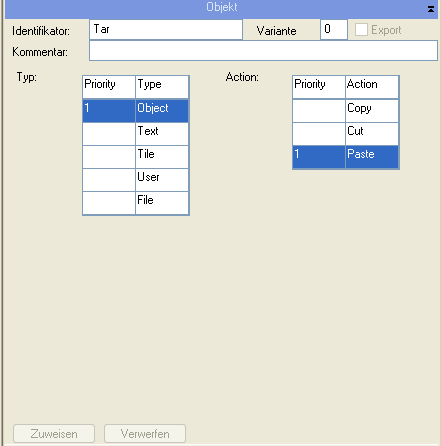
Task: Click into the Identifikator text field
Action: click(166, 30)
